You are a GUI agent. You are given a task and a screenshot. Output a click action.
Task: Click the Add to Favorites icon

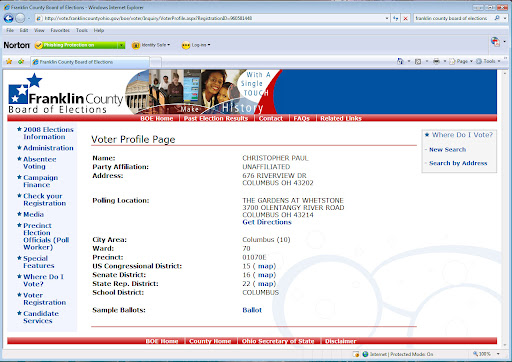click(21, 62)
